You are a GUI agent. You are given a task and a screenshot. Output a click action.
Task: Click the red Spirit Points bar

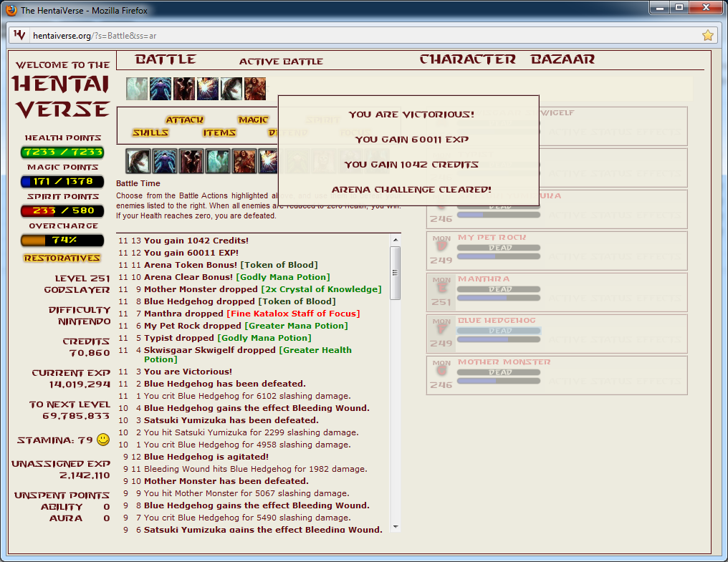click(x=62, y=210)
